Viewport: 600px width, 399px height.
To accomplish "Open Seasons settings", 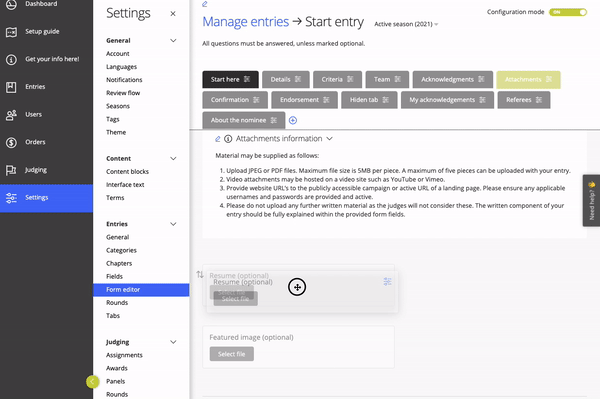I will pyautogui.click(x=118, y=106).
